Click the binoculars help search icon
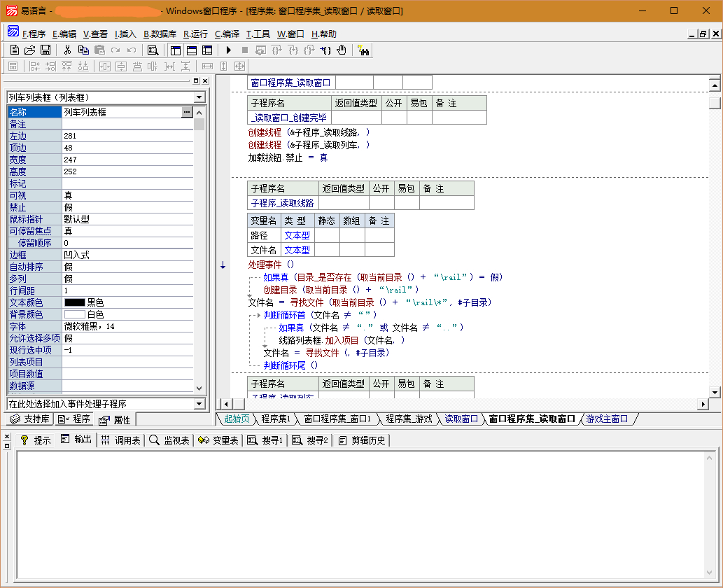This screenshot has height=588, width=723. click(363, 50)
